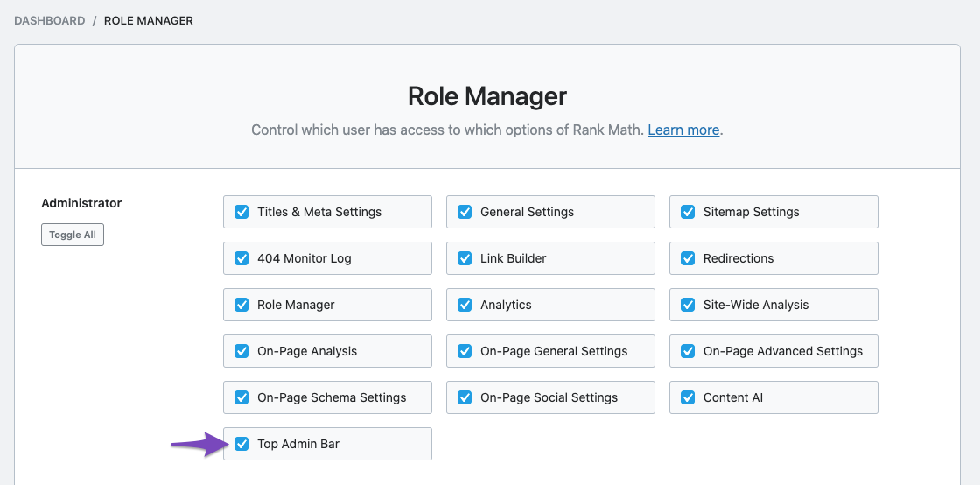This screenshot has height=485, width=980.
Task: Click the Role Manager breadcrumb text
Action: click(x=148, y=21)
